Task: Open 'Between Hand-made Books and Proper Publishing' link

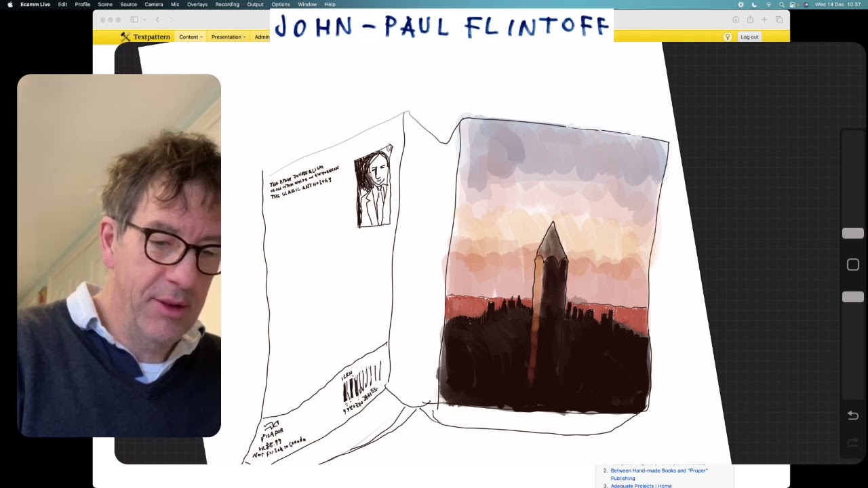Action: pyautogui.click(x=659, y=474)
